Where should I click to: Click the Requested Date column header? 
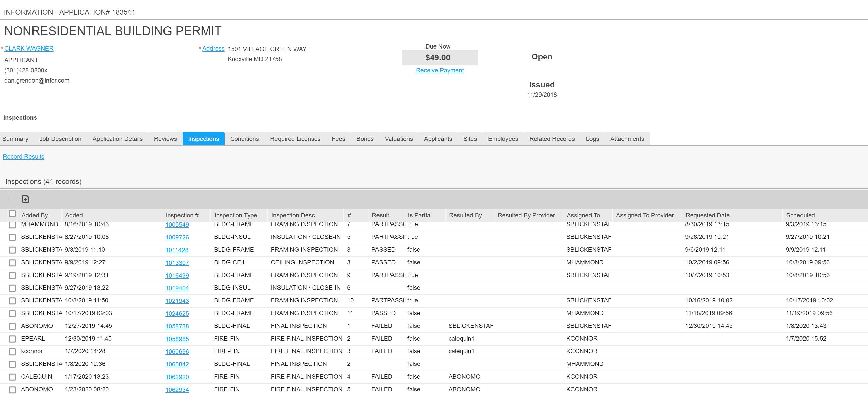707,215
